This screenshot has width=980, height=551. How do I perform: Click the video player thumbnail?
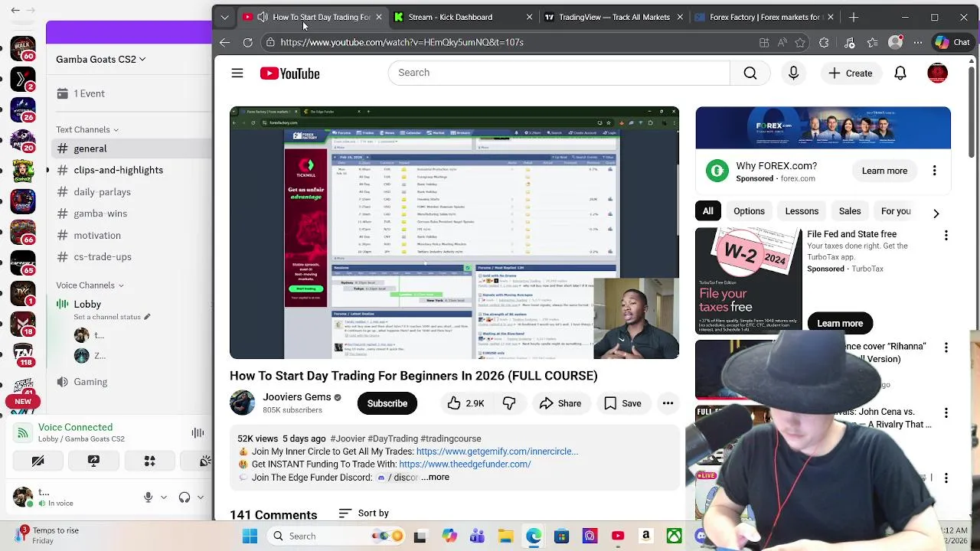[454, 233]
